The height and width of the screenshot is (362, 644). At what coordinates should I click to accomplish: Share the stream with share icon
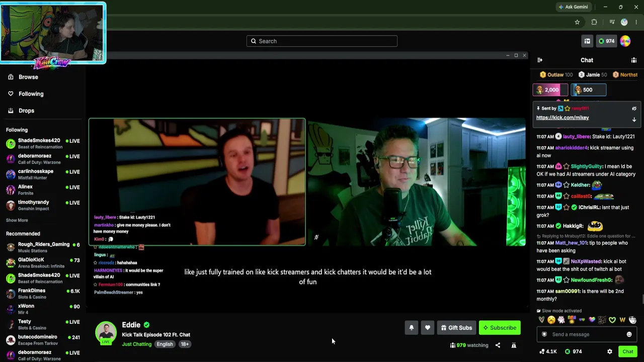[498, 345]
